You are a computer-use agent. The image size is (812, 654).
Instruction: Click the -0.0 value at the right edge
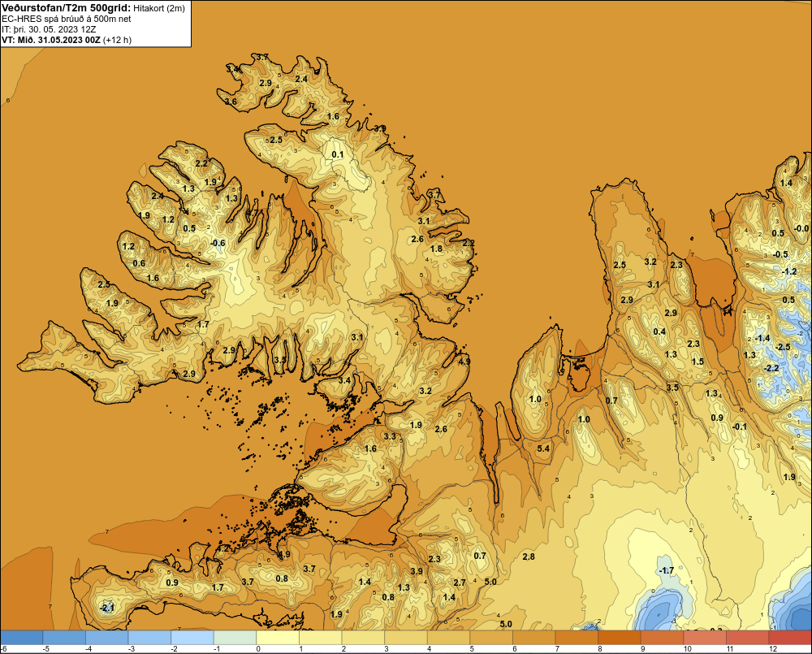[801, 228]
